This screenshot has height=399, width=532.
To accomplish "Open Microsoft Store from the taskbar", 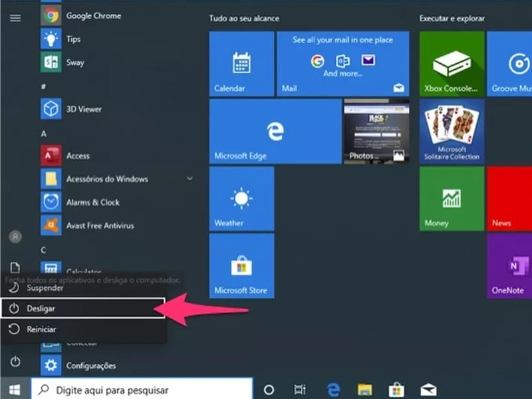I will 396,390.
